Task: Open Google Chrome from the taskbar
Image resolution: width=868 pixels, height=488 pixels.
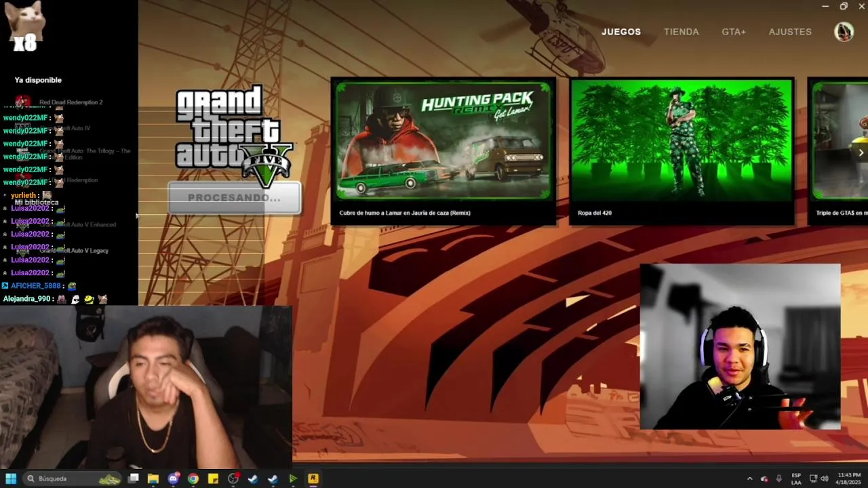Action: [x=193, y=479]
